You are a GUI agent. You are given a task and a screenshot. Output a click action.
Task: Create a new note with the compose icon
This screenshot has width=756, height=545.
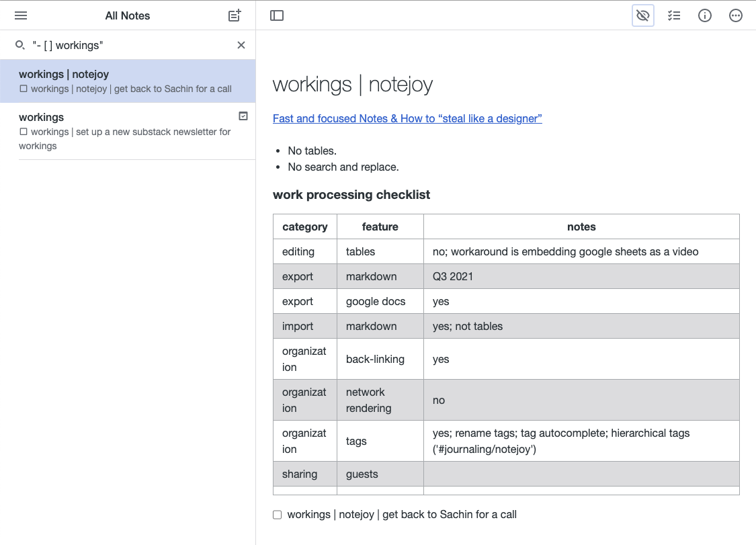pos(233,15)
